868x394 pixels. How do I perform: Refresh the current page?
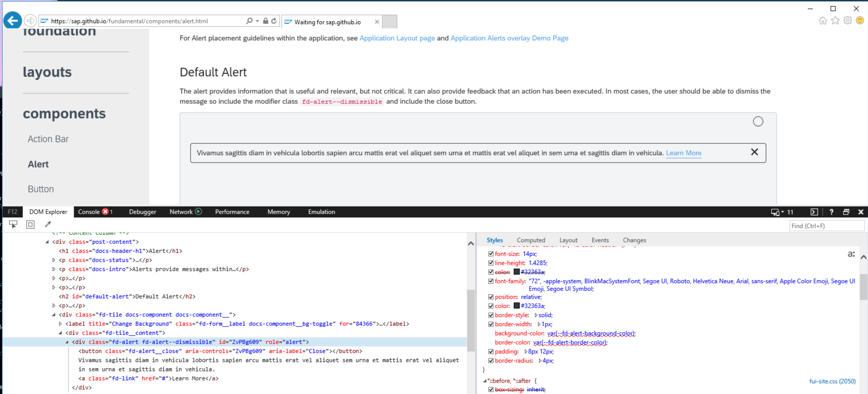[x=273, y=20]
